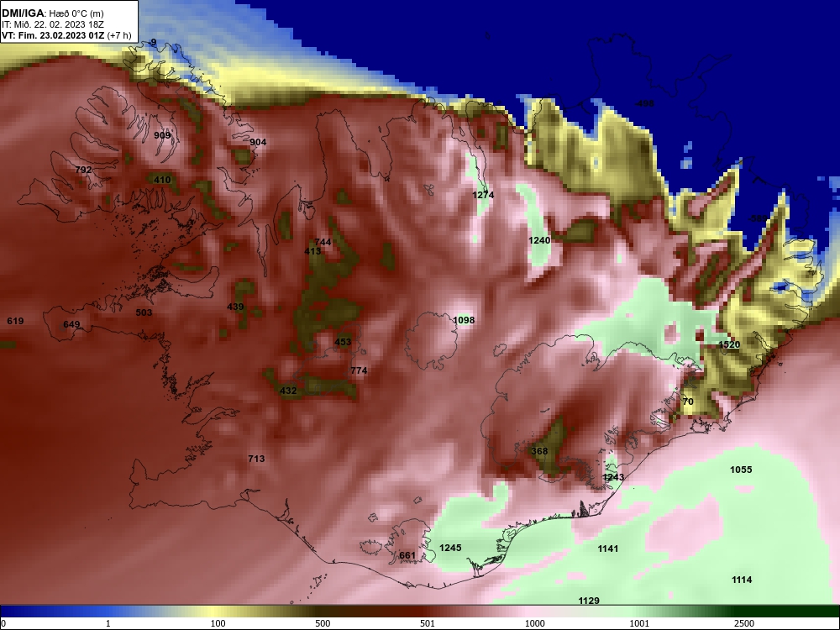Click the 'DMI/IGA: Hæð 0°C (m)' title text
The width and height of the screenshot is (840, 630).
52,13
